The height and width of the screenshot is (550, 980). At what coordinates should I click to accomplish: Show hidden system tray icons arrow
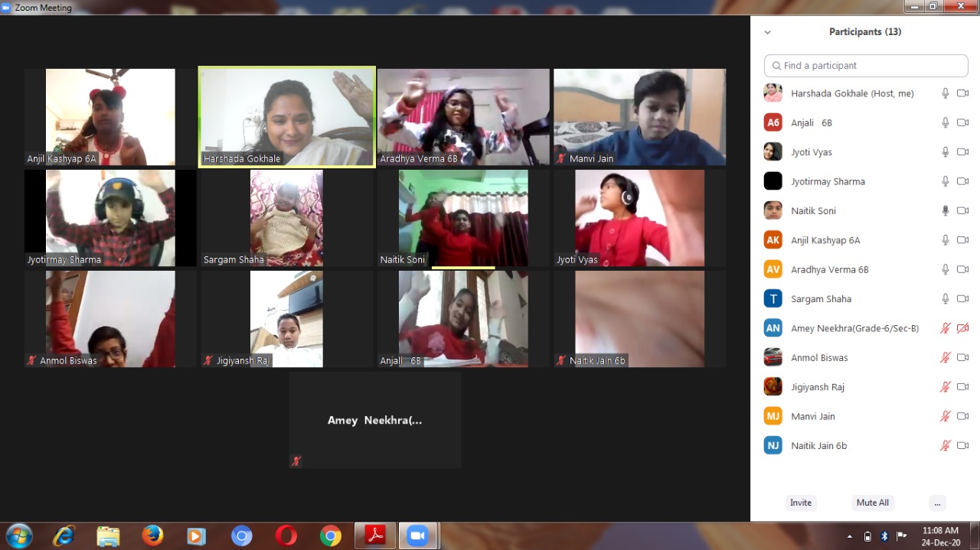pyautogui.click(x=850, y=536)
